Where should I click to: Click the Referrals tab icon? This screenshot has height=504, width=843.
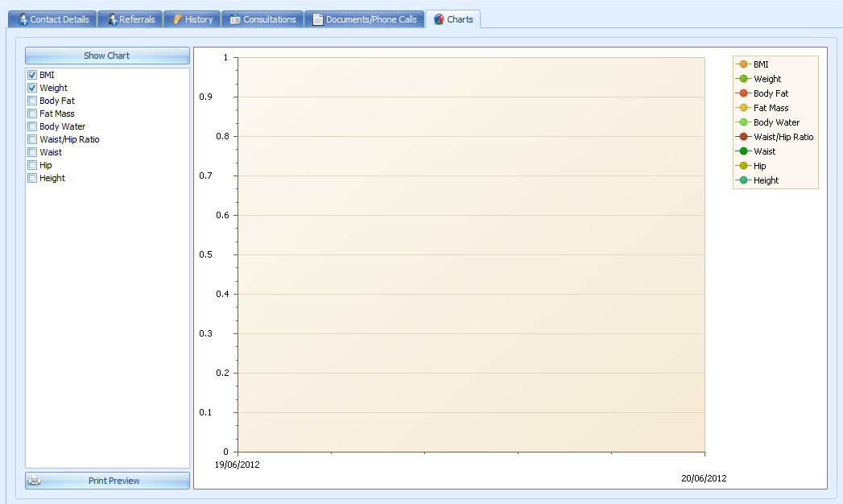click(x=112, y=19)
